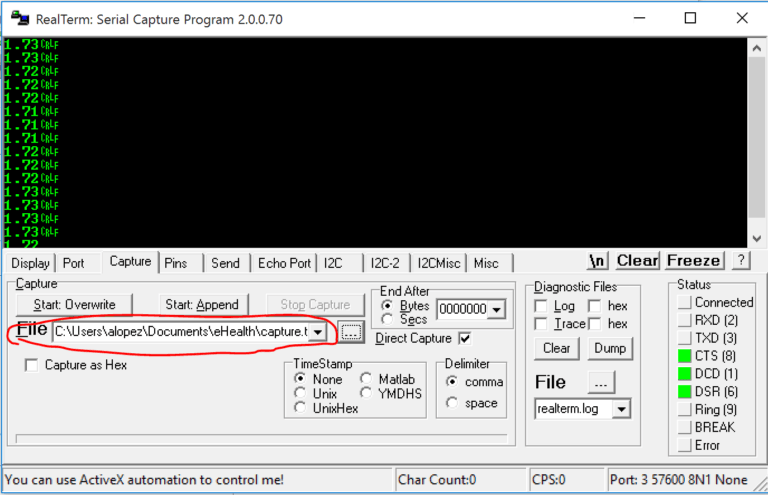Enable Capture as Hex checkbox
Screen dimensions: 768x495
31,365
